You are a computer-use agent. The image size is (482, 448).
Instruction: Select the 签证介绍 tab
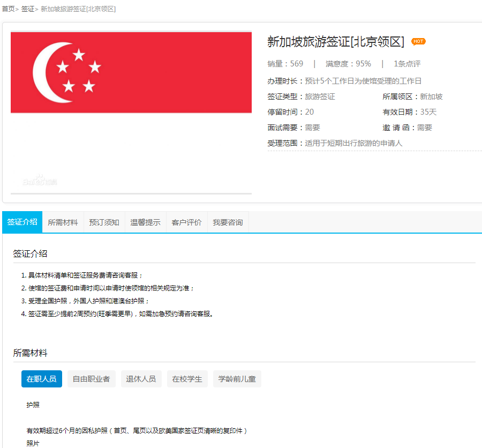tap(22, 222)
